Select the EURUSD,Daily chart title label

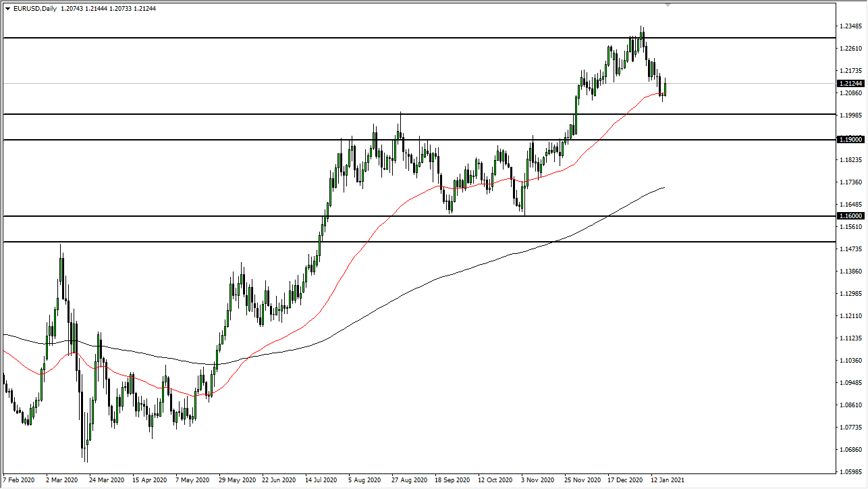click(x=34, y=8)
